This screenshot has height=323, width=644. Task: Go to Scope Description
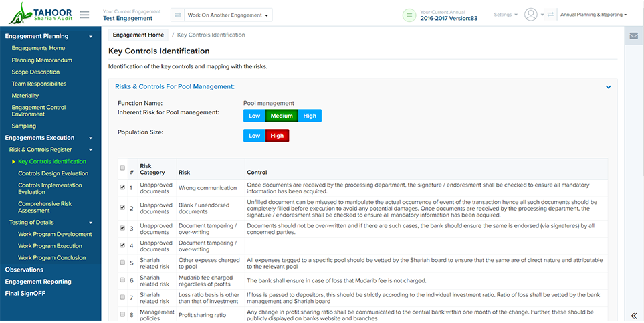pyautogui.click(x=35, y=72)
